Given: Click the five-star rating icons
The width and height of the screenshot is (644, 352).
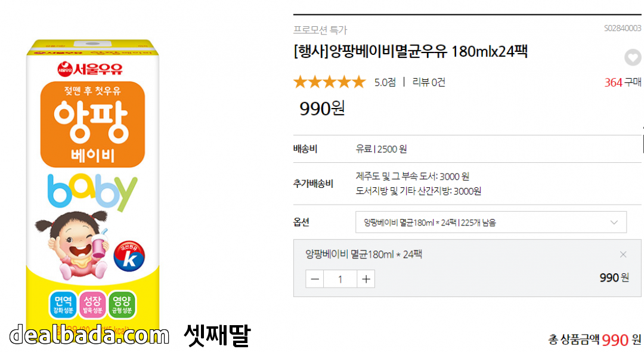Looking at the screenshot, I should coord(329,82).
